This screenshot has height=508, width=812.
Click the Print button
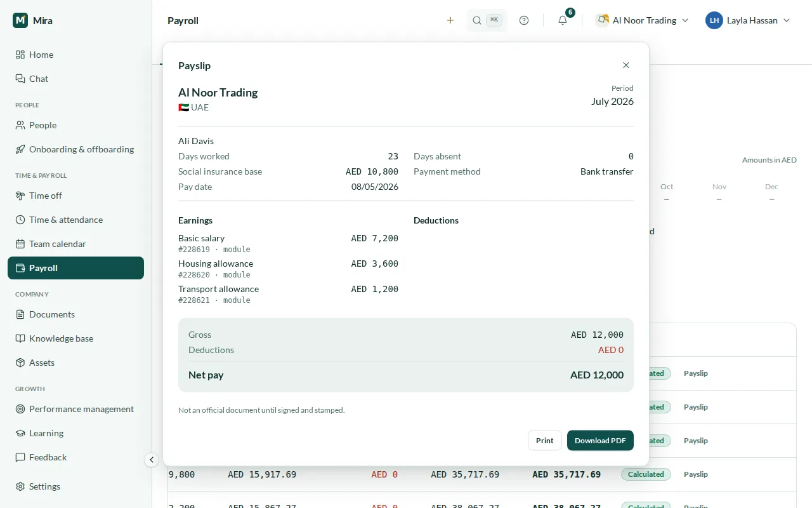click(x=545, y=441)
